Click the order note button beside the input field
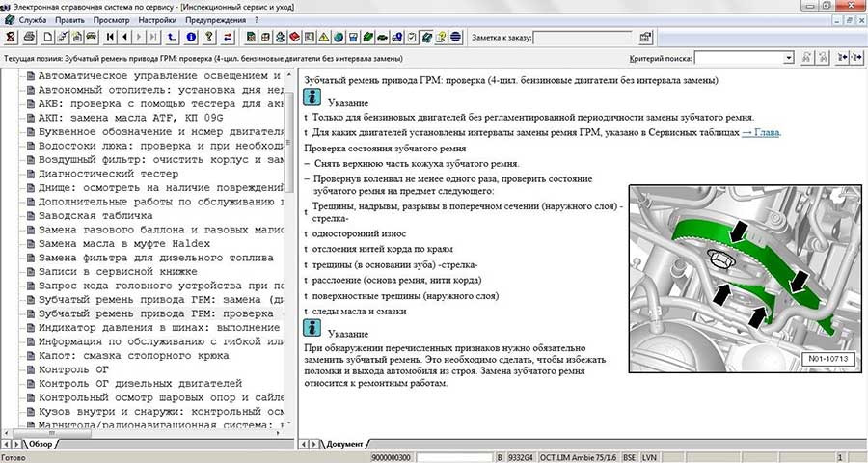 point(645,38)
